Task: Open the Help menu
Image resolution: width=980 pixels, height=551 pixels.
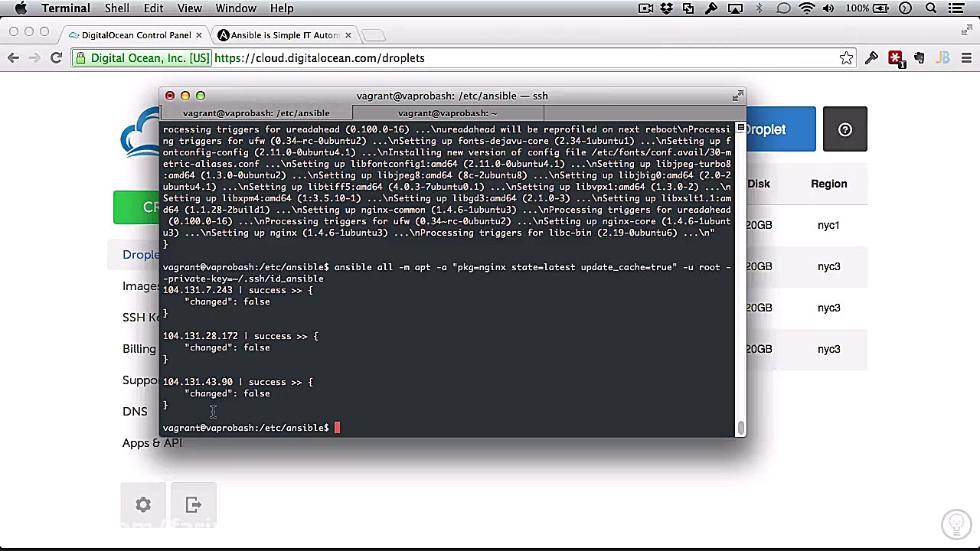Action: click(x=282, y=8)
